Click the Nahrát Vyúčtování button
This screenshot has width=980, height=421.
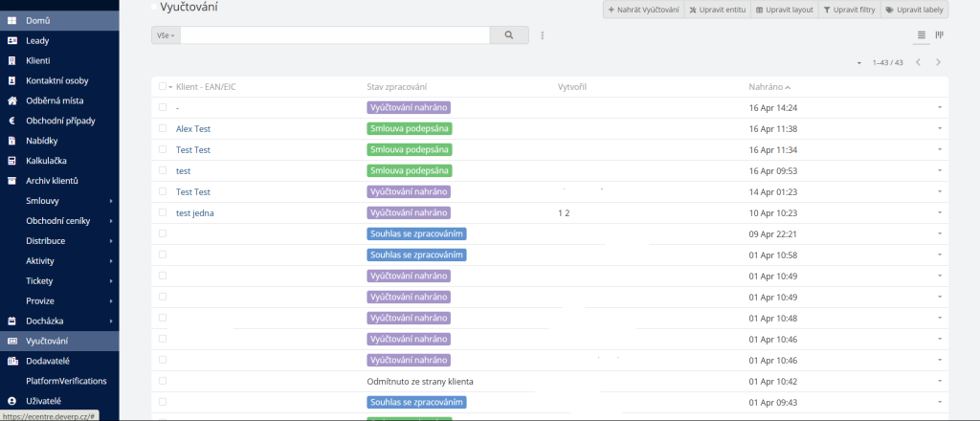coord(643,10)
